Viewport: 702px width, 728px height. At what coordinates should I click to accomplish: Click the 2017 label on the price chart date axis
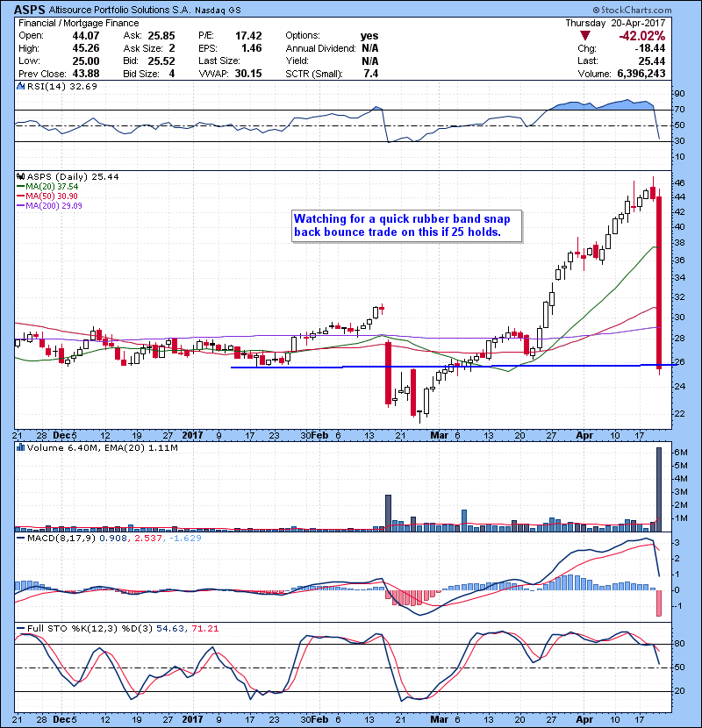[x=192, y=436]
